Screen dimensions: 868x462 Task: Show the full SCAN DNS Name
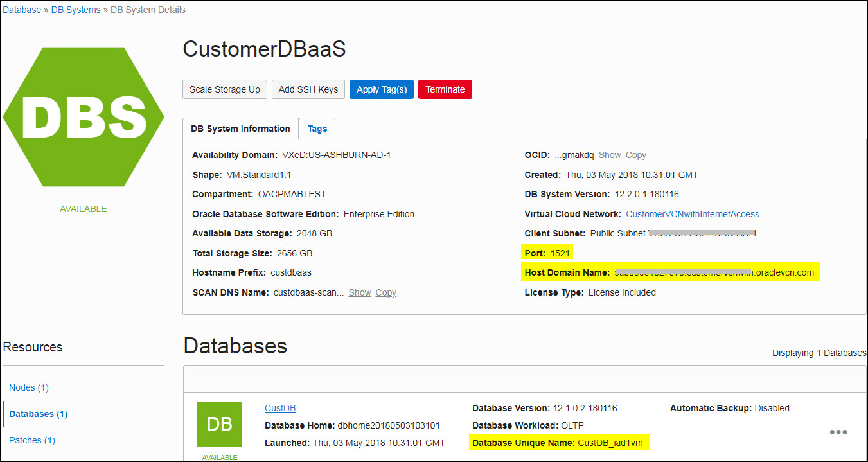click(359, 292)
